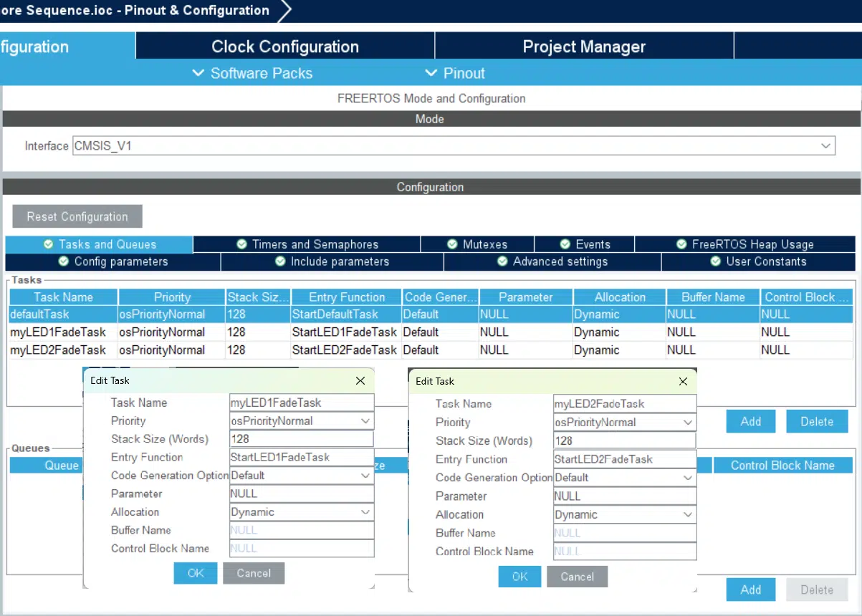The height and width of the screenshot is (616, 862).
Task: Close the myLED1FadeTask Edit Task dialog
Action: coord(360,381)
